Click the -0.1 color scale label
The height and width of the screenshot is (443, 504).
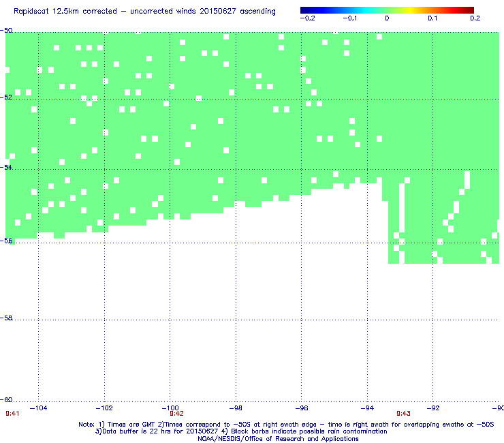[349, 18]
